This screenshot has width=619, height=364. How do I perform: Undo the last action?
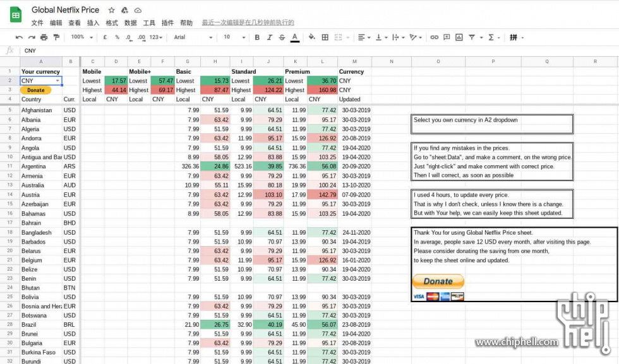(19, 37)
